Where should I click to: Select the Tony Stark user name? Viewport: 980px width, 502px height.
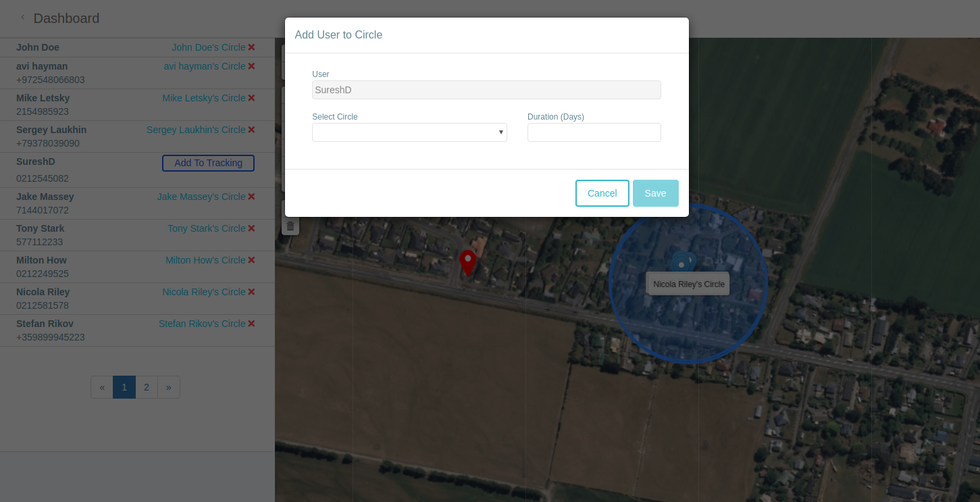(x=41, y=228)
